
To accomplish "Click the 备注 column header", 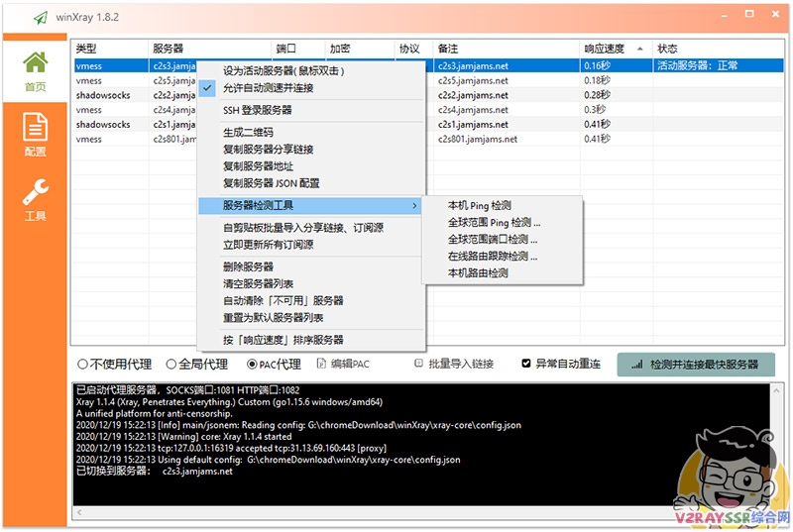I will (x=507, y=49).
